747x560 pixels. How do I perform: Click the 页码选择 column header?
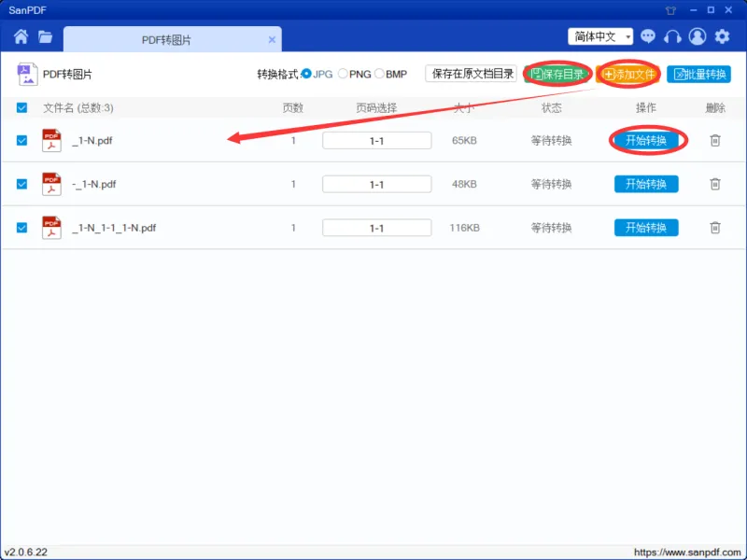pos(376,107)
